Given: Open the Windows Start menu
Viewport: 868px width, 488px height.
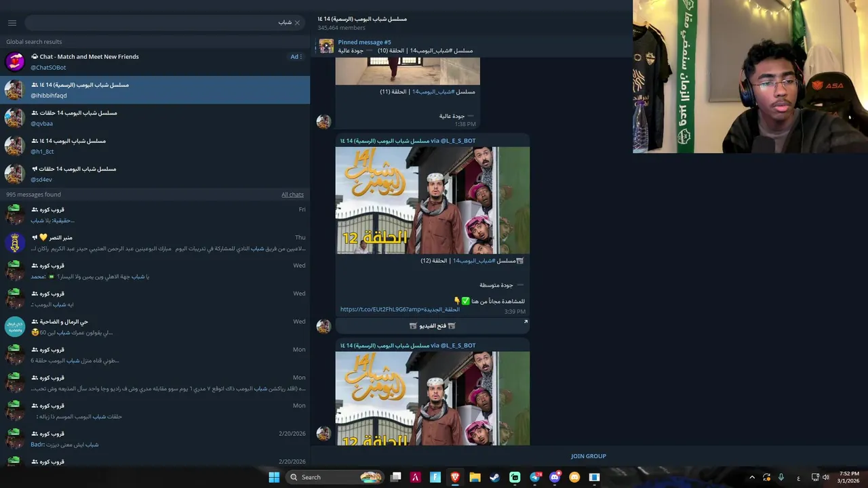Looking at the screenshot, I should [x=274, y=477].
